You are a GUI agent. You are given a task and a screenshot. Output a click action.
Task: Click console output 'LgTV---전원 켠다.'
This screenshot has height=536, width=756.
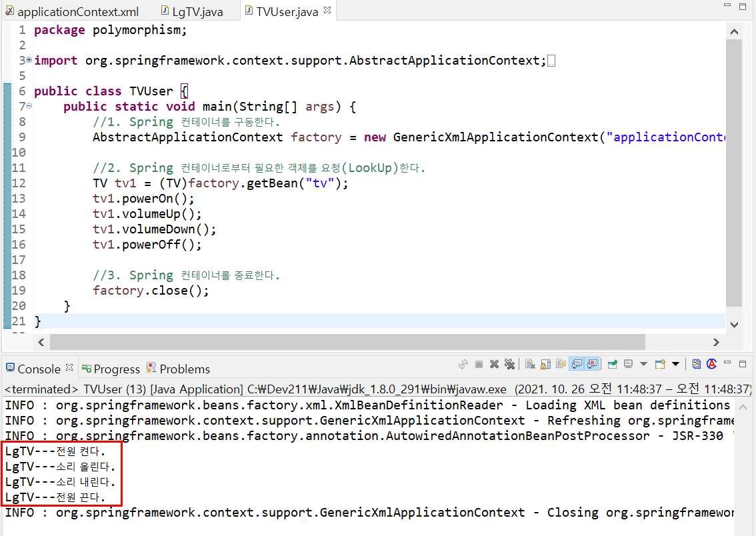(55, 451)
